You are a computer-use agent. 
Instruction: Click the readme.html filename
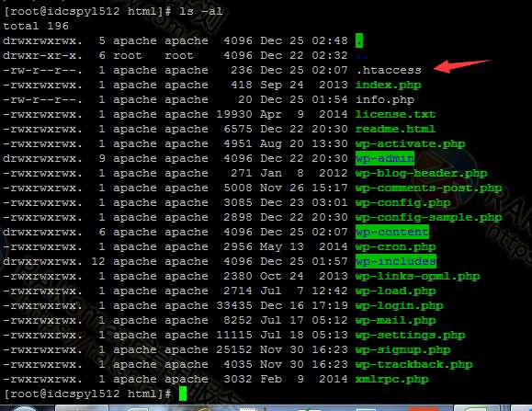pyautogui.click(x=395, y=129)
